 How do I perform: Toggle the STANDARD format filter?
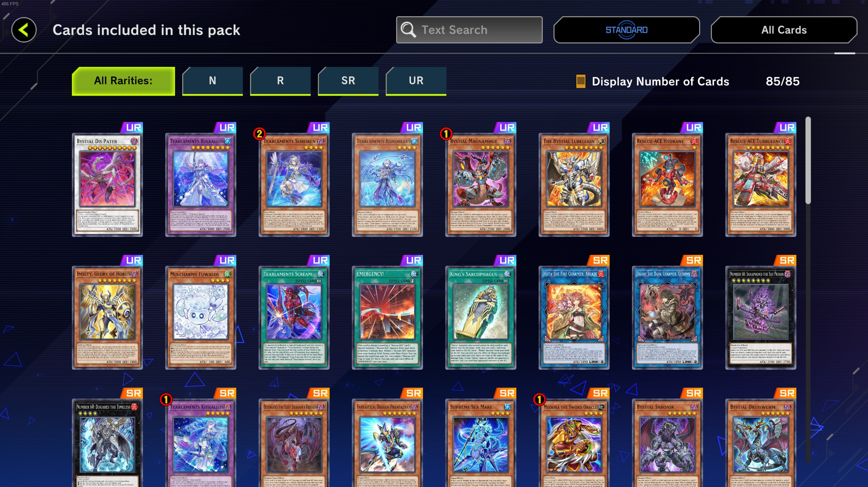pos(626,30)
